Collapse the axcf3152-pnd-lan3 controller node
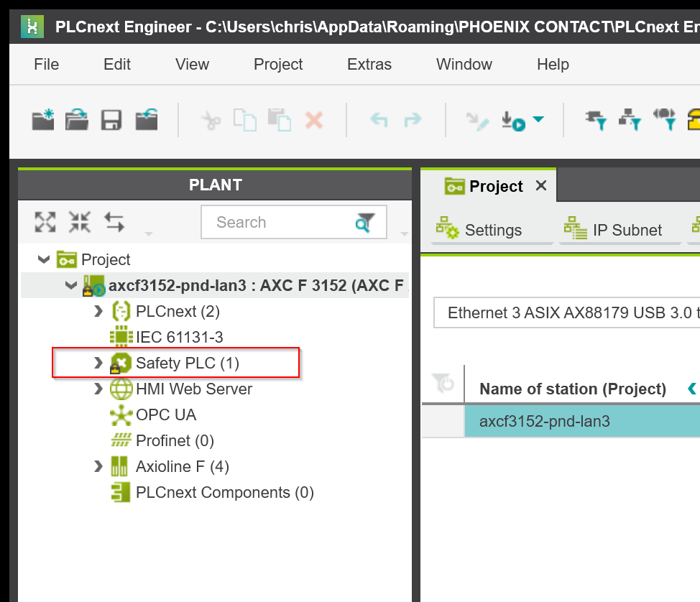This screenshot has height=602, width=700. 71,285
